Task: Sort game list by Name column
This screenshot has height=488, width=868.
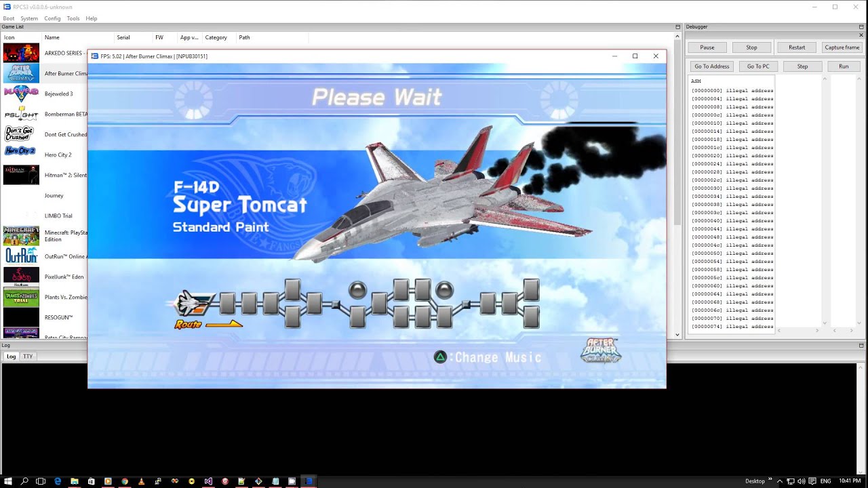Action: (77, 37)
